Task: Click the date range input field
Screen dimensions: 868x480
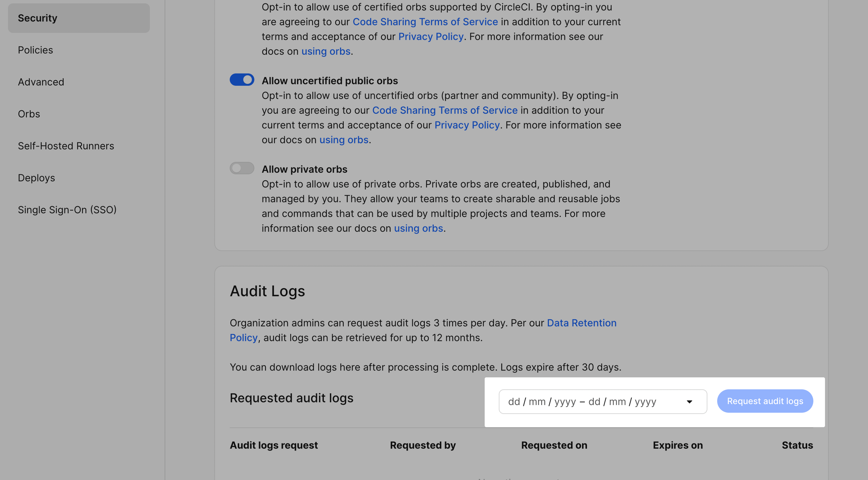Action: [x=582, y=401]
